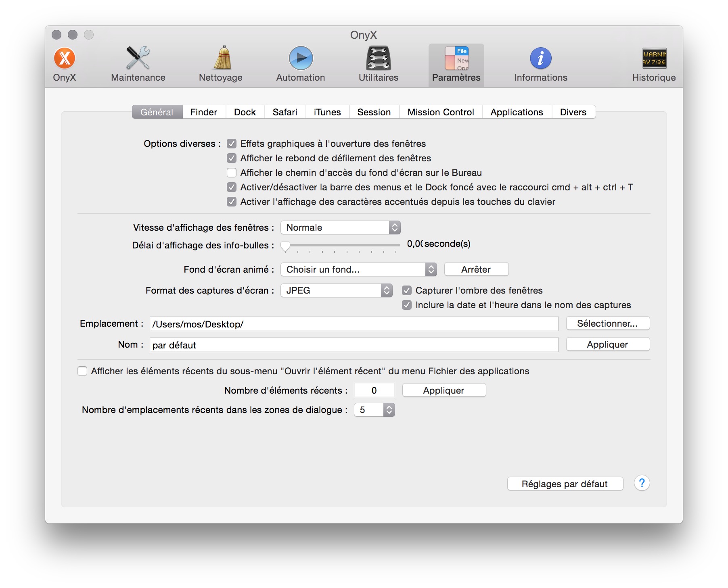
Task: Open the Maintenance tools icon
Action: pos(138,58)
